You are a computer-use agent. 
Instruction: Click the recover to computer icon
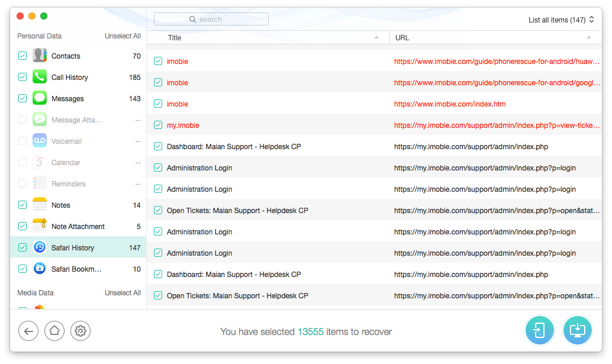coord(577,330)
